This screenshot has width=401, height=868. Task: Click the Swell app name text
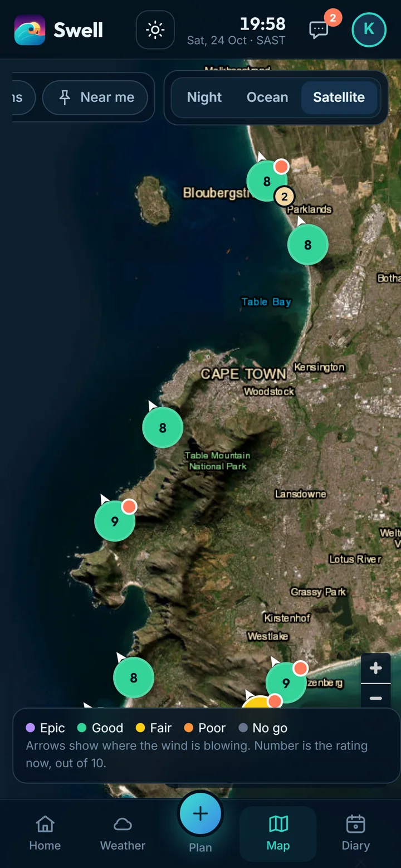click(79, 30)
